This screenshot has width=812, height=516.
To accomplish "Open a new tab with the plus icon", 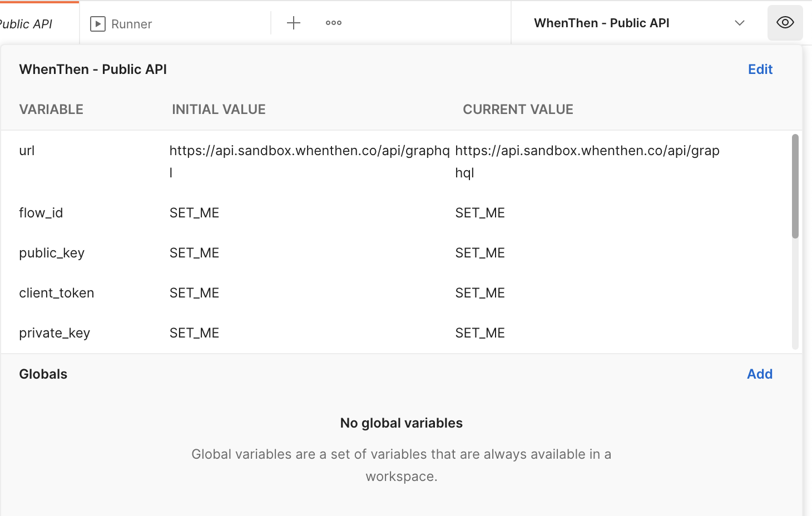I will tap(293, 23).
